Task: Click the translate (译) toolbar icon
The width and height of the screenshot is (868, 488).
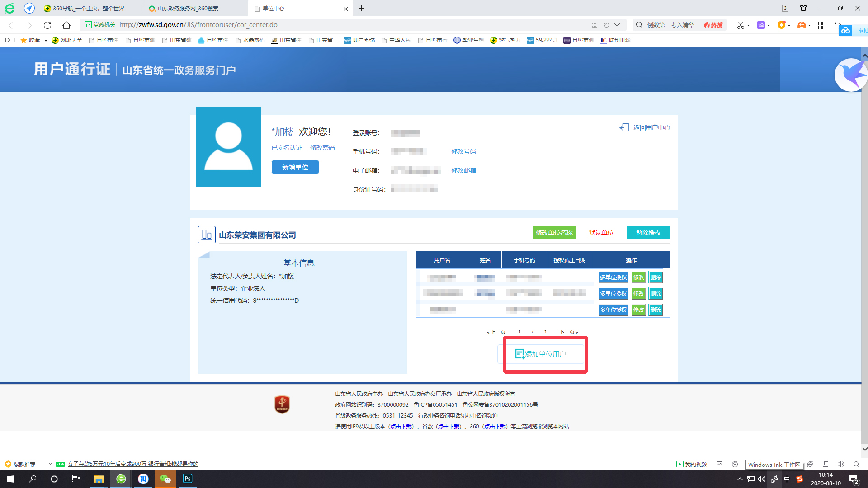Action: coord(761,25)
